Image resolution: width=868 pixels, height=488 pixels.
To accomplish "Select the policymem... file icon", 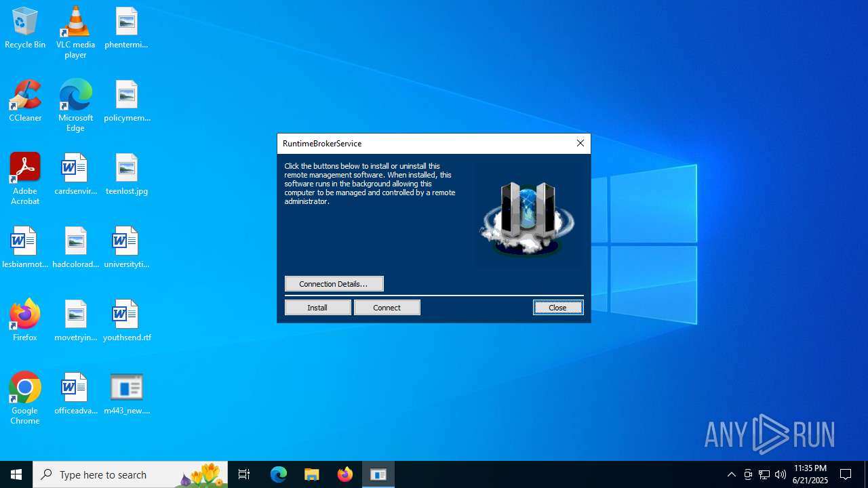I will [x=127, y=102].
